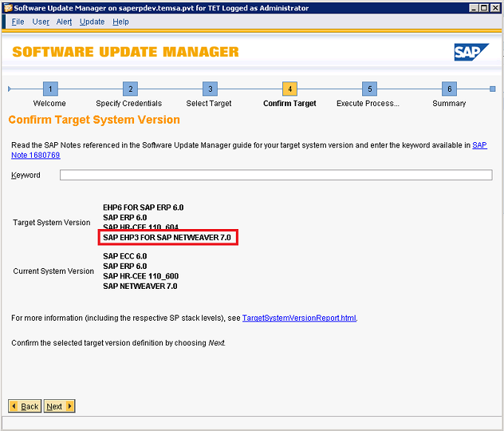This screenshot has height=431, width=504.
Task: Open the Alert menu
Action: 64,22
